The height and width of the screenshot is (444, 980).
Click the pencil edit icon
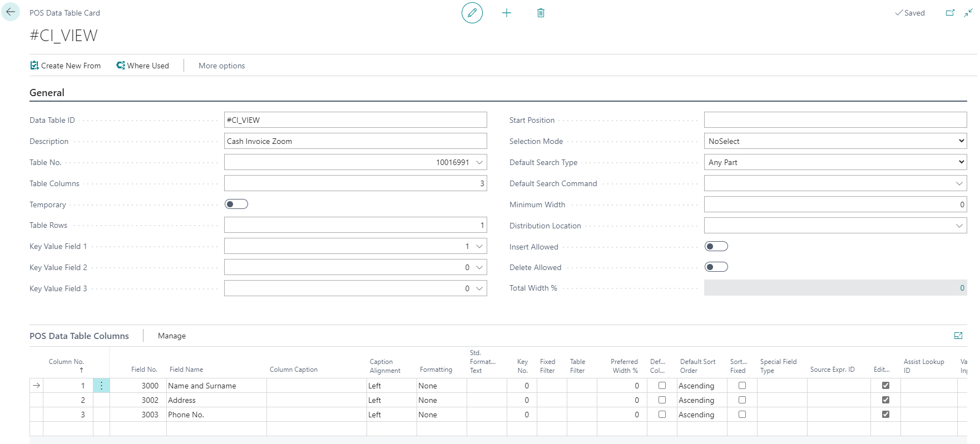coord(472,13)
